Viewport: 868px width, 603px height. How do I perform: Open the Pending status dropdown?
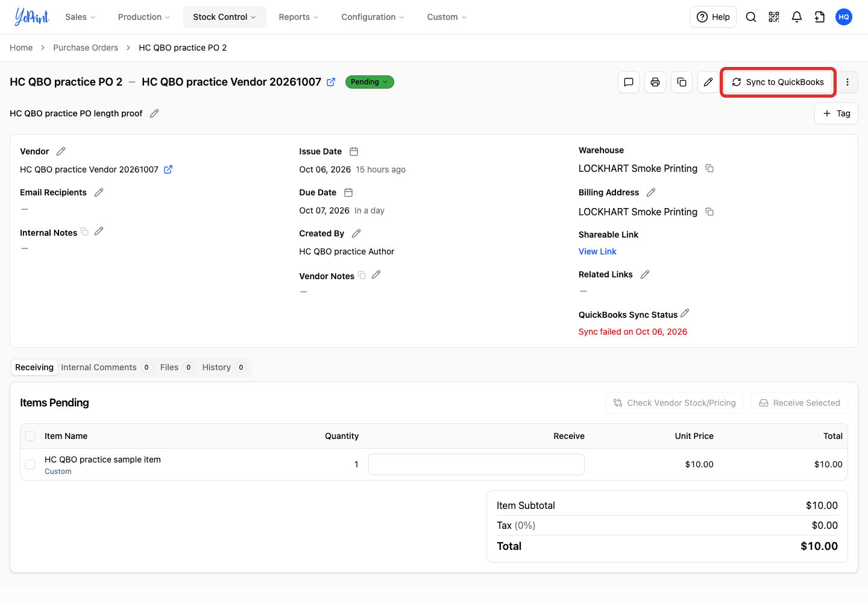point(370,82)
